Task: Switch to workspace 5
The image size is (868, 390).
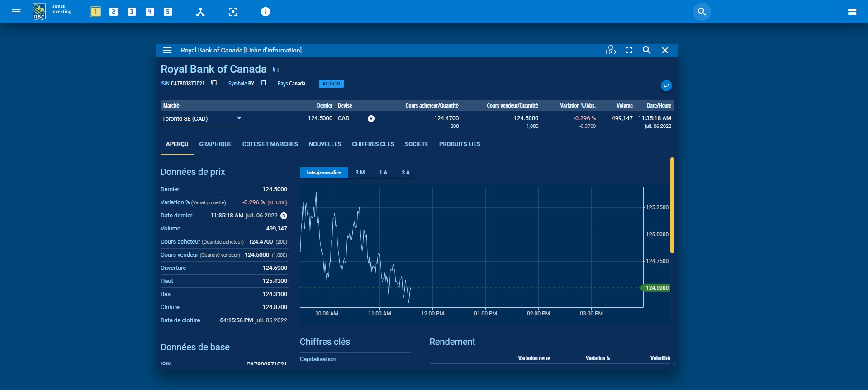Action: 168,12
